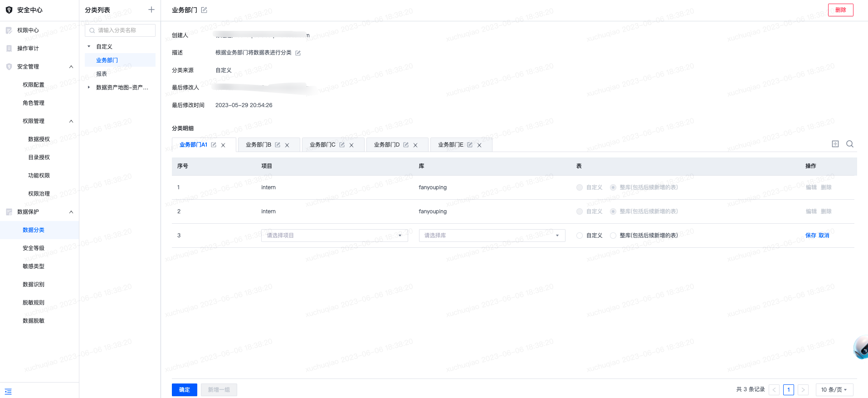Open the 请选择库 dropdown
The width and height of the screenshot is (868, 398).
point(492,236)
